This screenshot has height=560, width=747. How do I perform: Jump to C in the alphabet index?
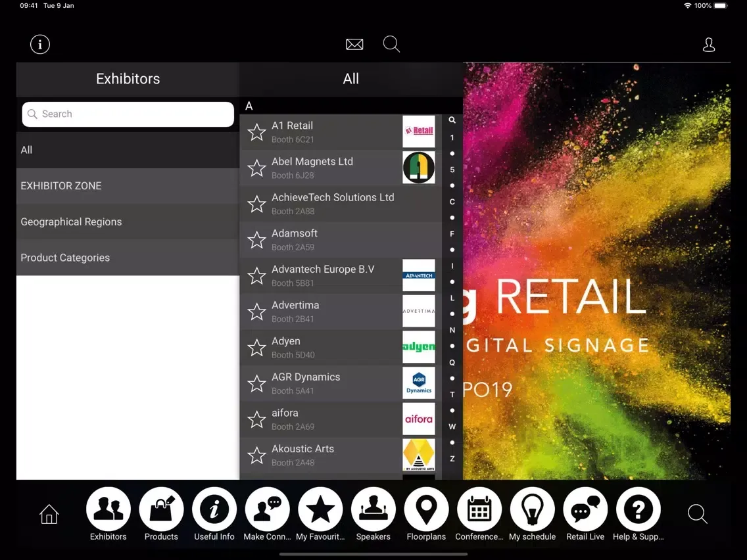pos(452,202)
